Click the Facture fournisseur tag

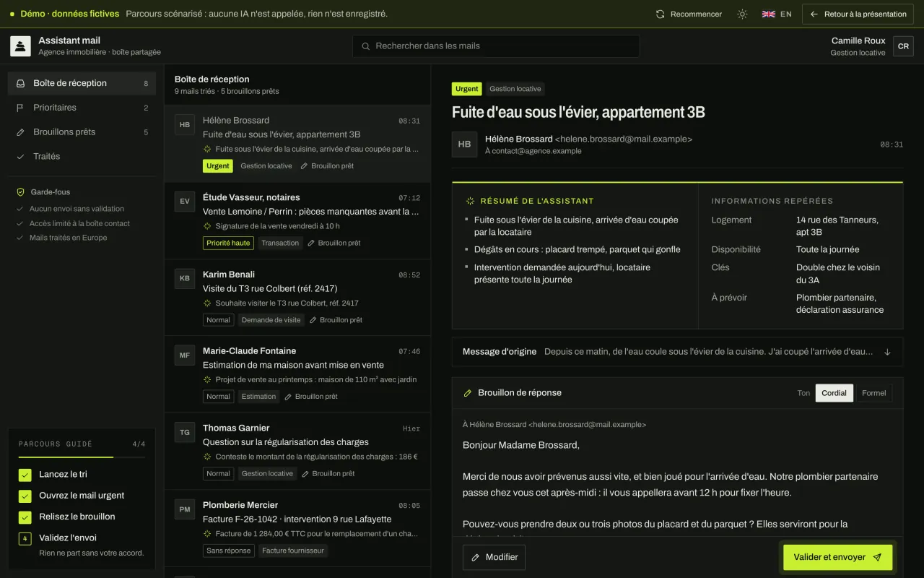(293, 551)
